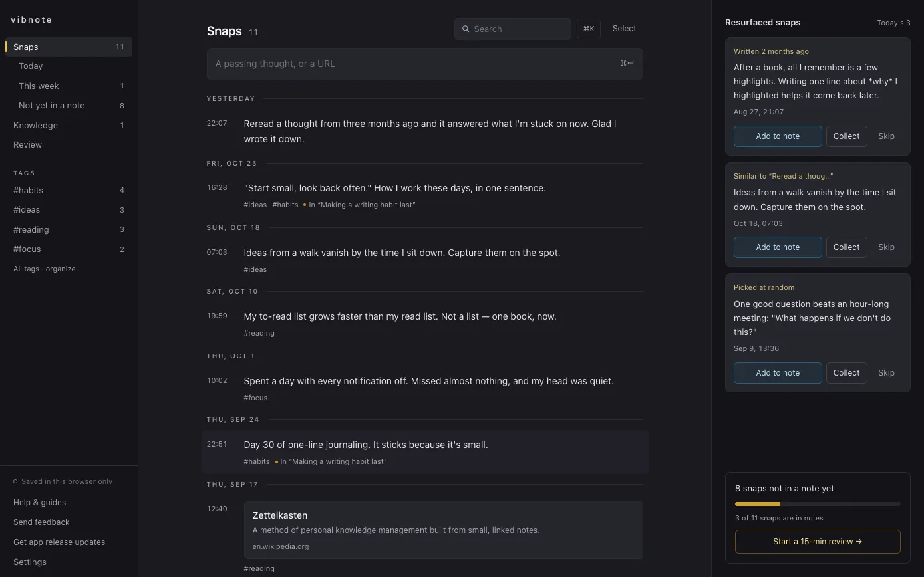Collect the 'After a book' resurfaced snap
Screen dimensions: 924x577
(x=846, y=136)
